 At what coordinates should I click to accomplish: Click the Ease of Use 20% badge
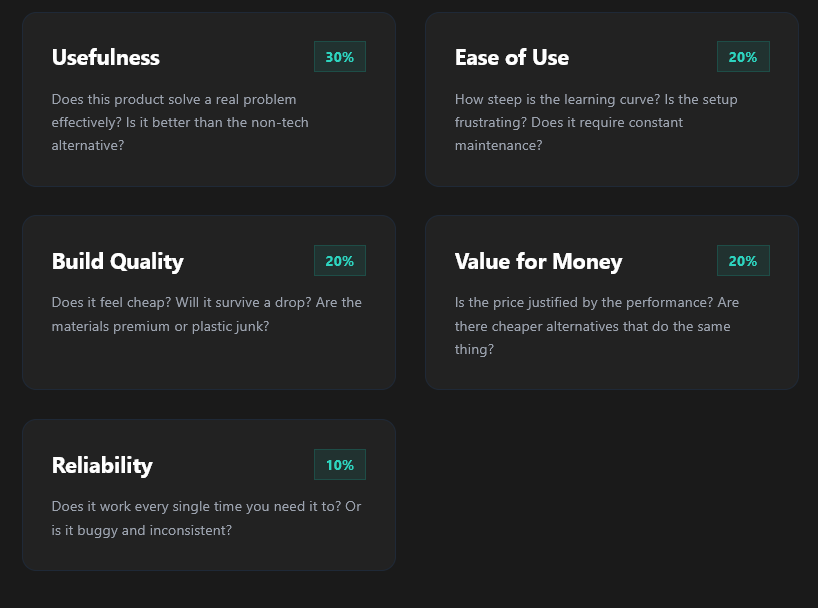click(742, 57)
